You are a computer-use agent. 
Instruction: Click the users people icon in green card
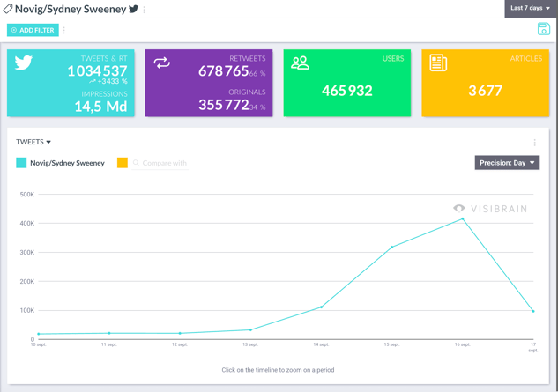pyautogui.click(x=300, y=63)
